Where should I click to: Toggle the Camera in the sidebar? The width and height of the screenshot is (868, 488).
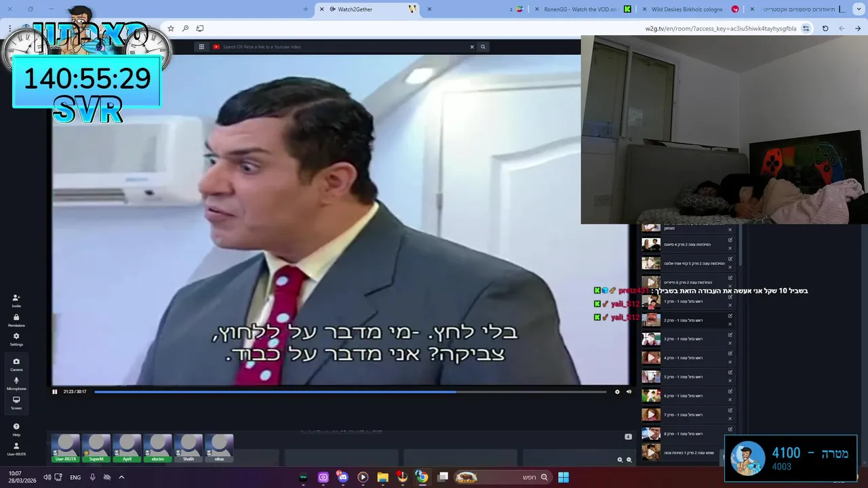pyautogui.click(x=16, y=365)
